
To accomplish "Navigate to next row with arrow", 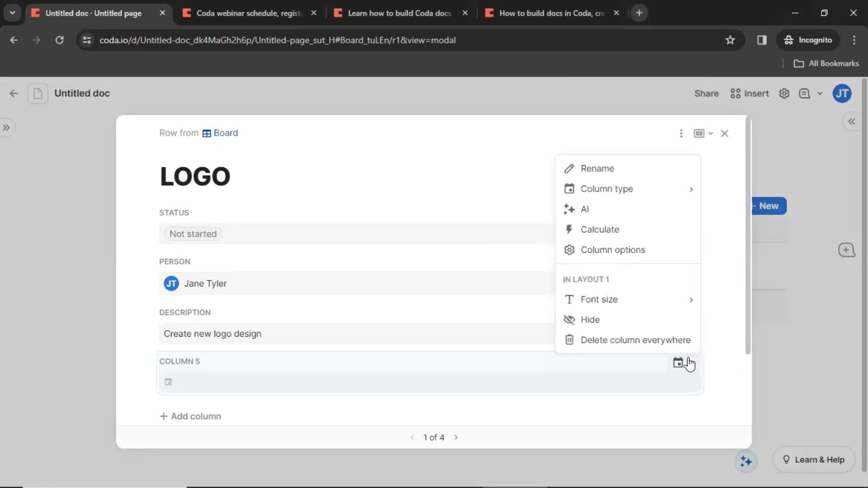I will coord(456,437).
